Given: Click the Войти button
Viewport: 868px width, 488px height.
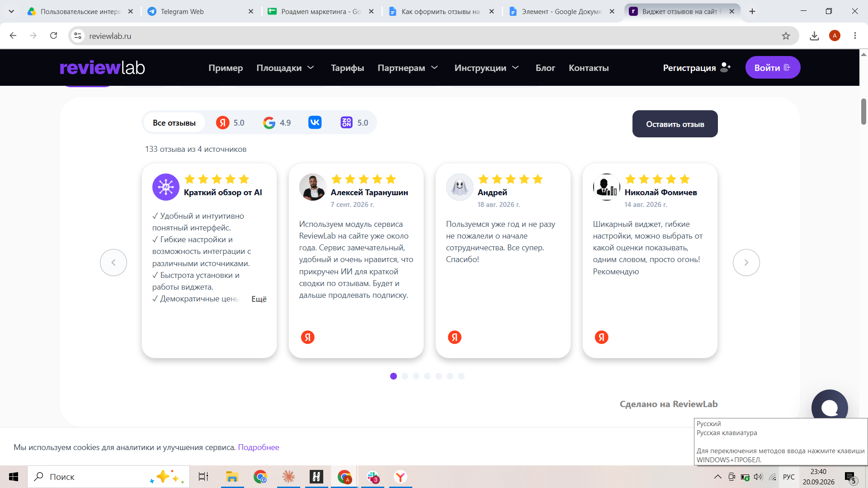Looking at the screenshot, I should pos(773,67).
